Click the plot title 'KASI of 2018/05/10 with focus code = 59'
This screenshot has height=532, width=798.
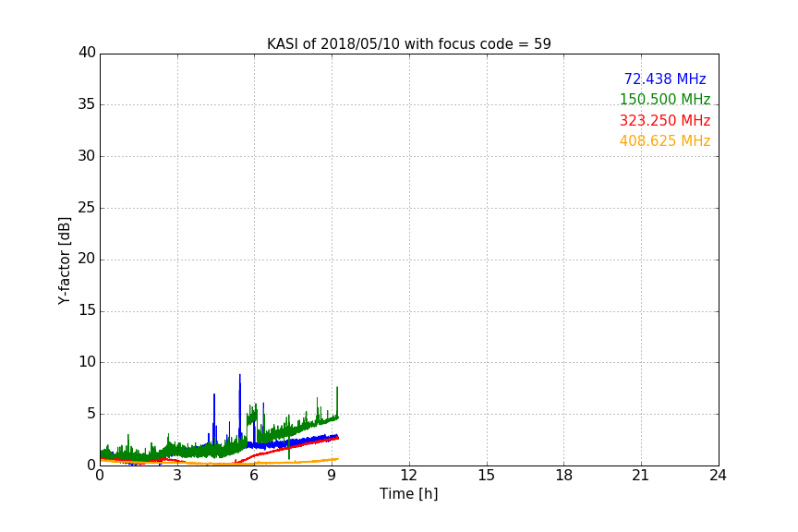408,44
